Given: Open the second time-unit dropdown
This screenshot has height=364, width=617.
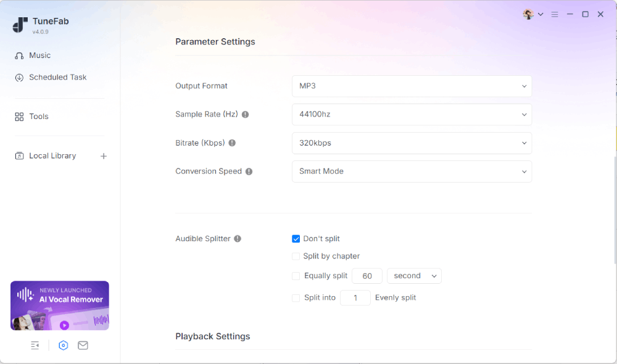Looking at the screenshot, I should pyautogui.click(x=414, y=276).
